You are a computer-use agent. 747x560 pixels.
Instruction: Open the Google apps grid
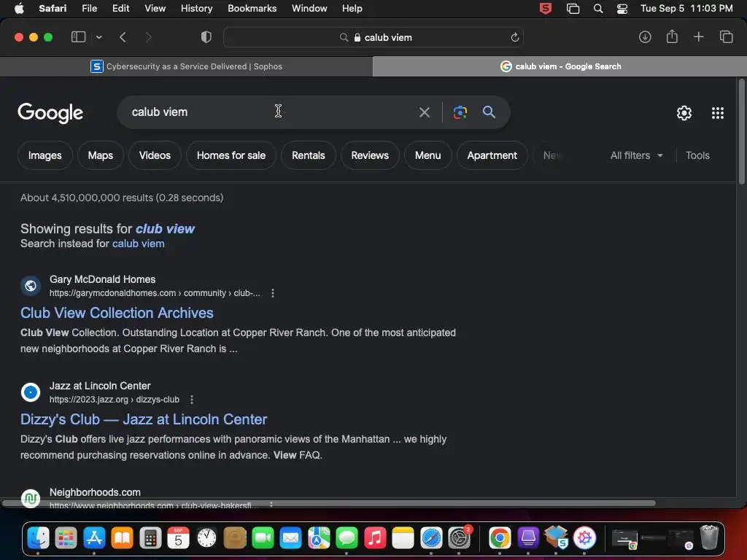tap(718, 113)
